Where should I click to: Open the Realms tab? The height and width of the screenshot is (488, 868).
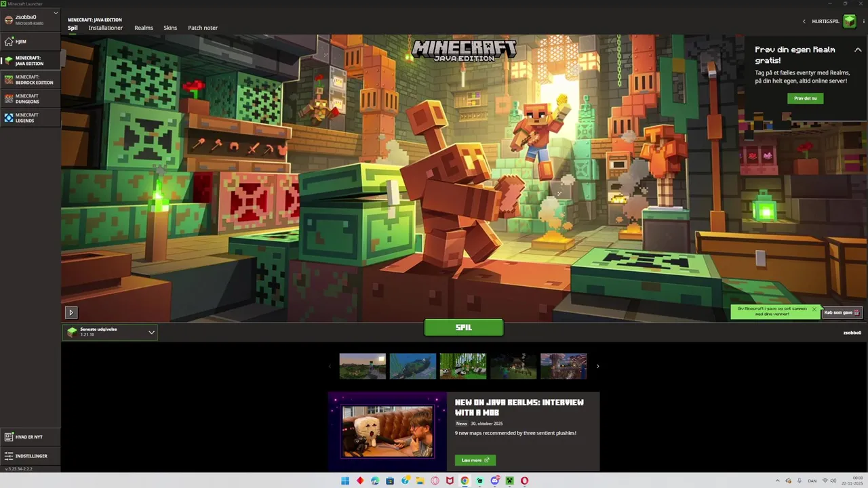(x=144, y=28)
